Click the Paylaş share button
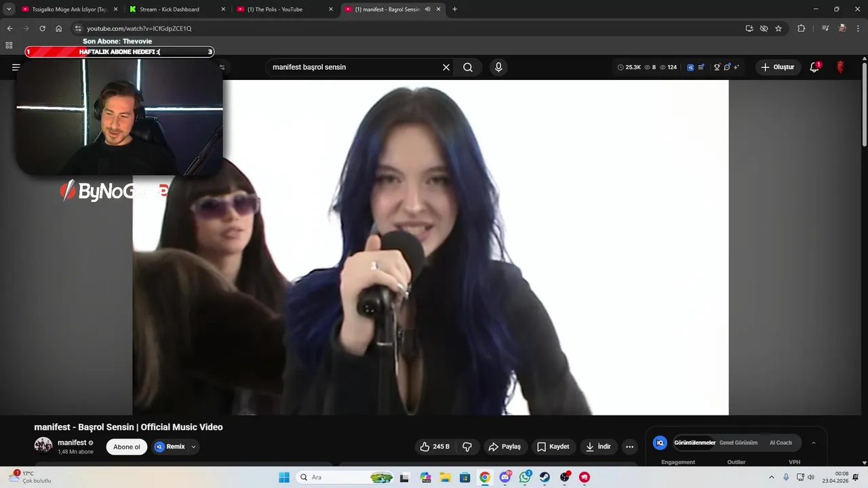This screenshot has height=488, width=868. [505, 447]
